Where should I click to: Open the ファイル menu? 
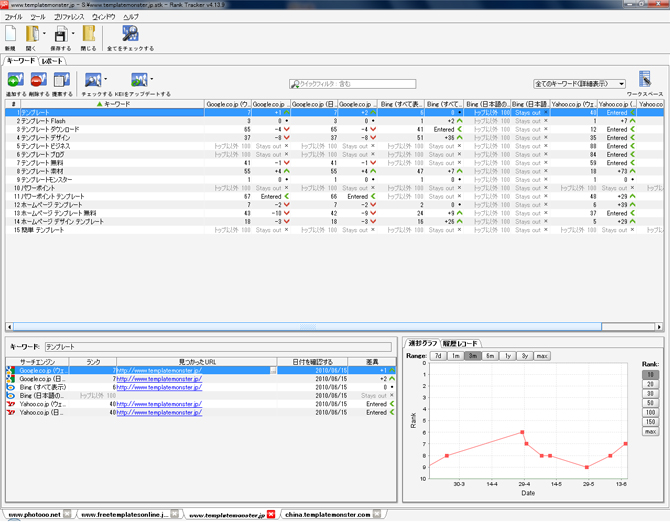(x=13, y=17)
